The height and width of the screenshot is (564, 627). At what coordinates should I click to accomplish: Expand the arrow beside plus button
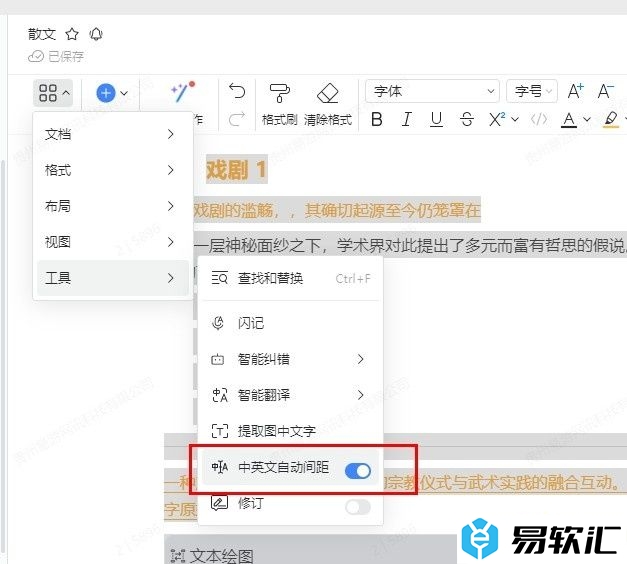[x=124, y=93]
